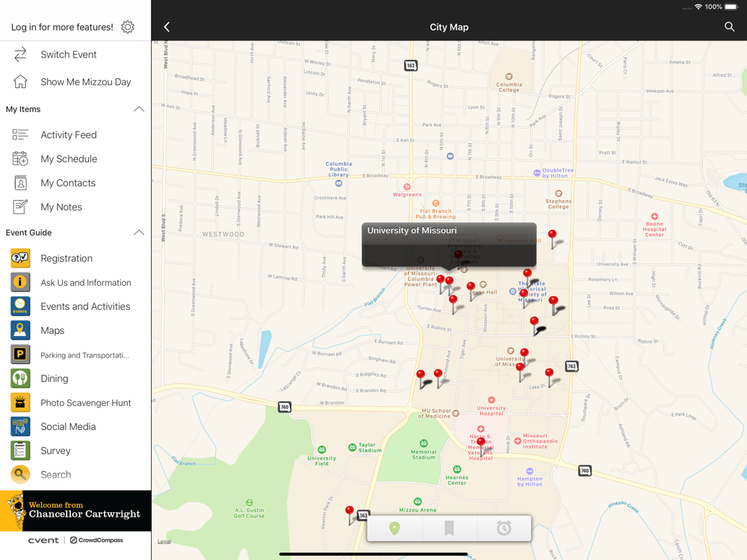This screenshot has height=560, width=747.
Task: Tap the location pin toolbar button
Action: [x=394, y=529]
